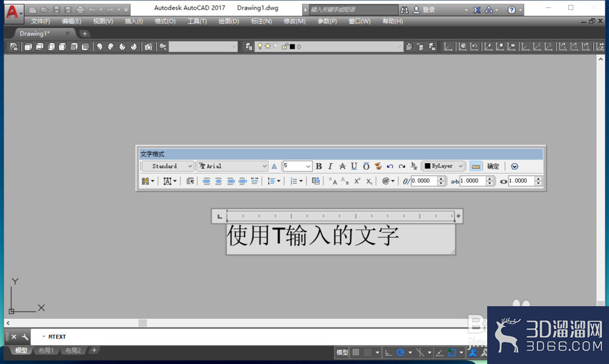Screen dimensions: 609x364
Task: Open the columns dropdown
Action: click(148, 181)
